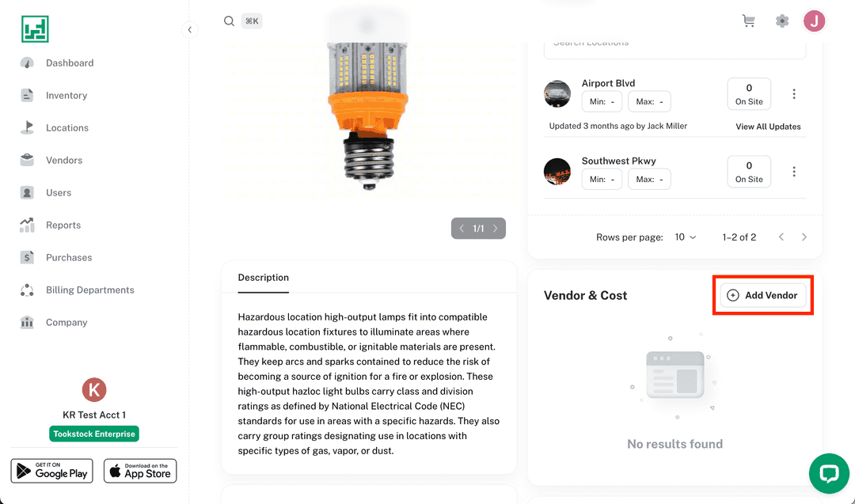Open Locations flag icon in sidebar
Image resolution: width=855 pixels, height=504 pixels.
coord(28,127)
